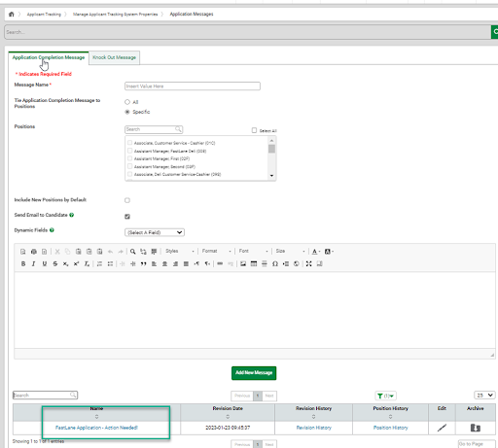Apply Underline formatting in editor

[45, 263]
